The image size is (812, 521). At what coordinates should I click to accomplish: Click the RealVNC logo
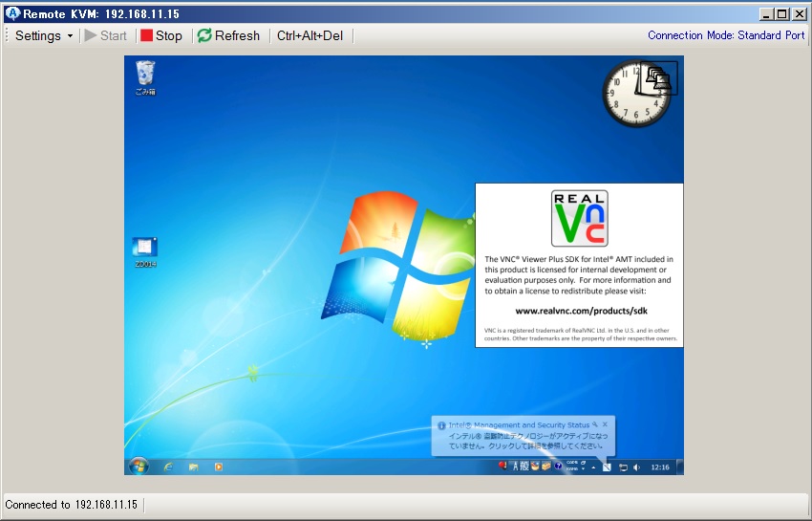580,218
